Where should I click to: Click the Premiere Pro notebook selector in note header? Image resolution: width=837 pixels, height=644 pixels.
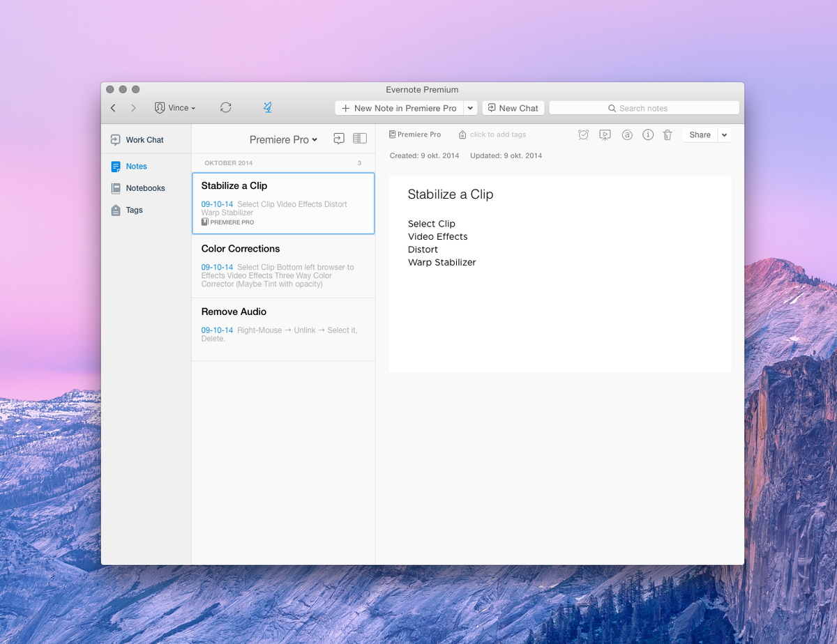[x=415, y=135]
